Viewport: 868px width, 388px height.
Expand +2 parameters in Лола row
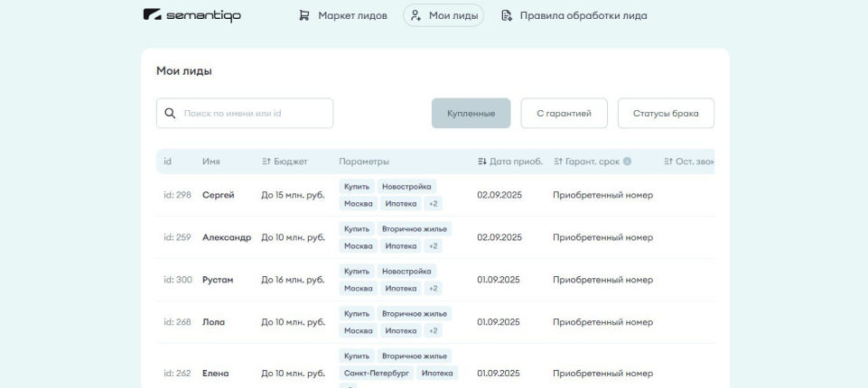(433, 330)
